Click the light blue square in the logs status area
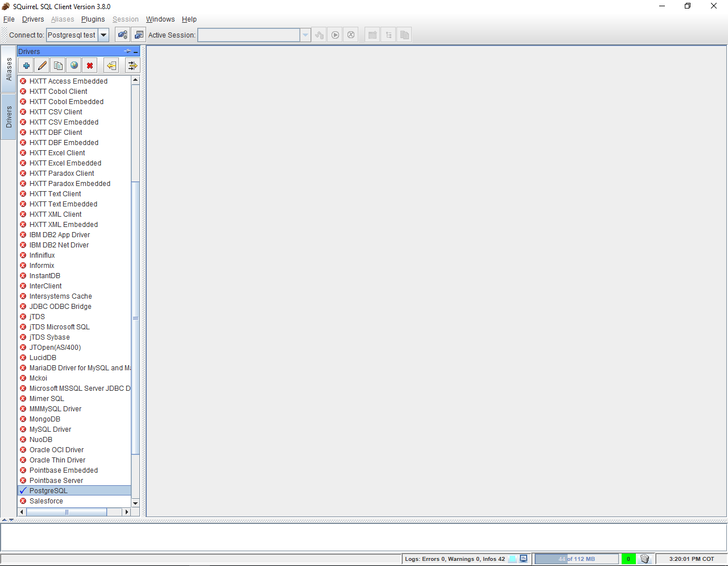 coord(512,559)
